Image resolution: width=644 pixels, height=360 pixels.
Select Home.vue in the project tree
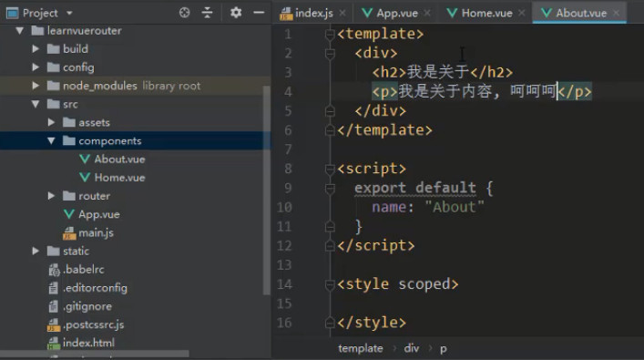point(119,178)
